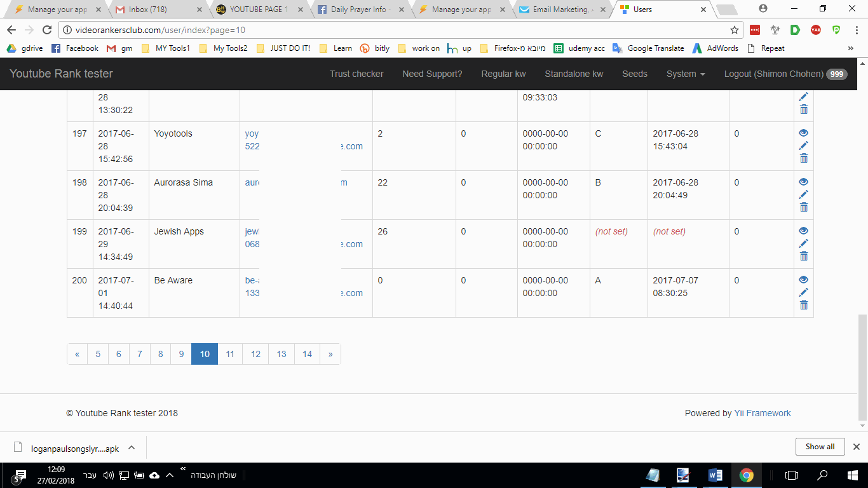Viewport: 868px width, 488px height.
Task: Open the Google Translate bookmark
Action: 648,48
